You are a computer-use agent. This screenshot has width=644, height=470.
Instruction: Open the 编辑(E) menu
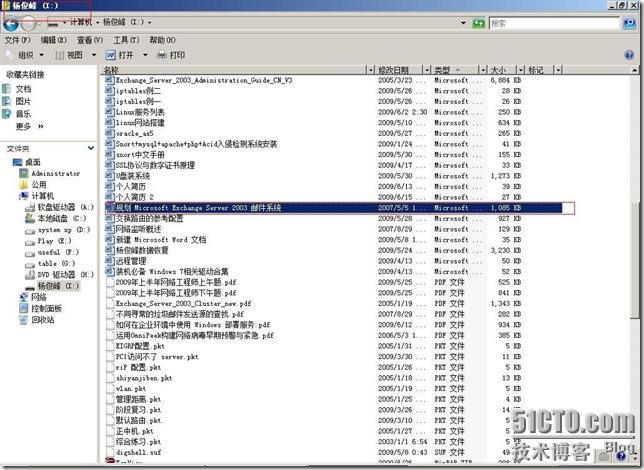[x=53, y=40]
